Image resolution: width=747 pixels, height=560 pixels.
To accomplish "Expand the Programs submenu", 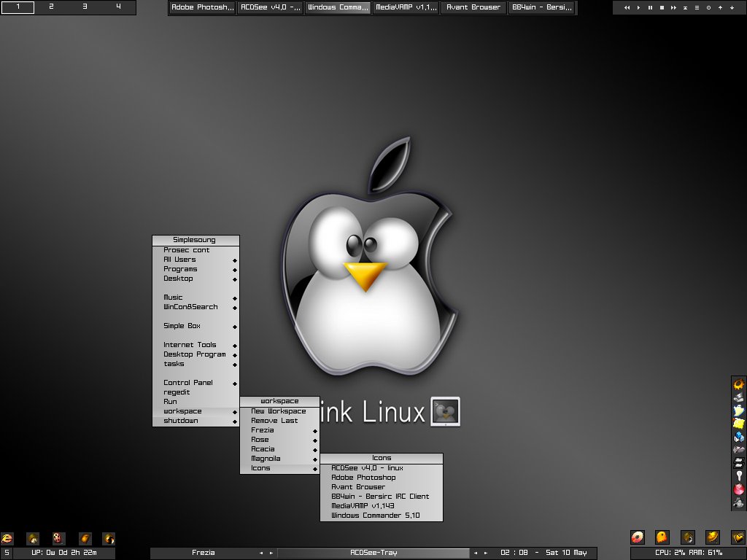I will coord(196,269).
